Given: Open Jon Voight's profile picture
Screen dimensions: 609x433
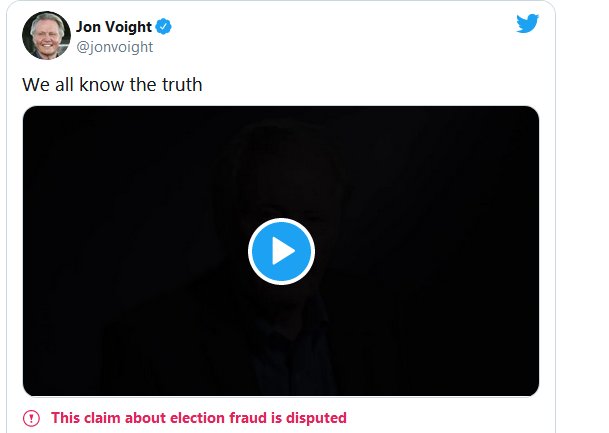Looking at the screenshot, I should 46,36.
